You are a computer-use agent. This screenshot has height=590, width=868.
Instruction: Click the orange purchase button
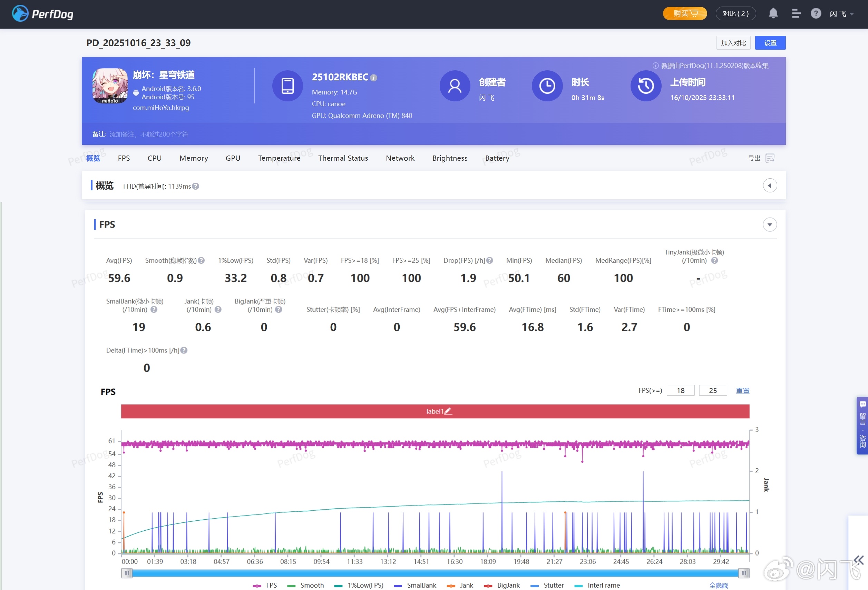[x=685, y=14]
